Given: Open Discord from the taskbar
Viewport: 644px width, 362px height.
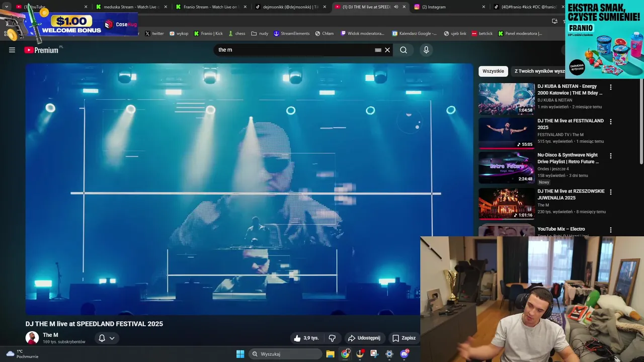Looking at the screenshot, I should pos(404,354).
